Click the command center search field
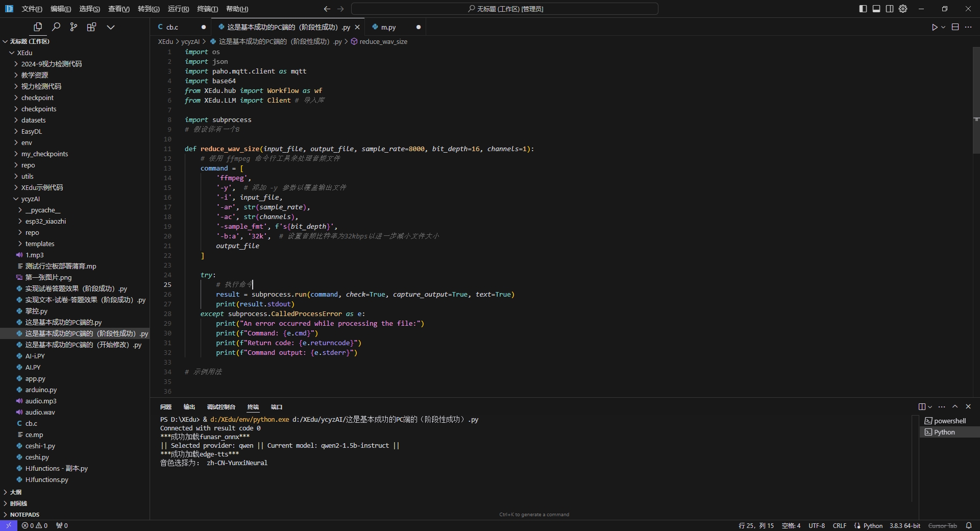980x531 pixels. click(x=505, y=9)
